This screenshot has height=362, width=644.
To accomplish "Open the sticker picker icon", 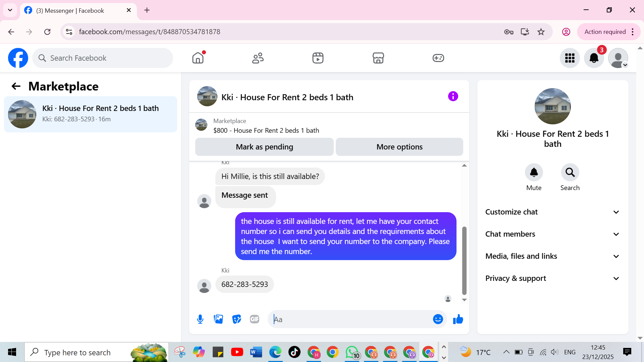I will tap(236, 319).
